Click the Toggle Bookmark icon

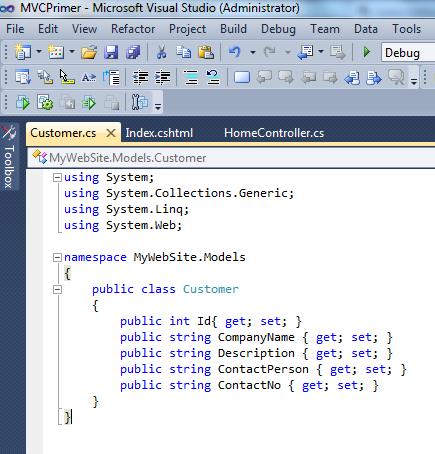tap(242, 77)
